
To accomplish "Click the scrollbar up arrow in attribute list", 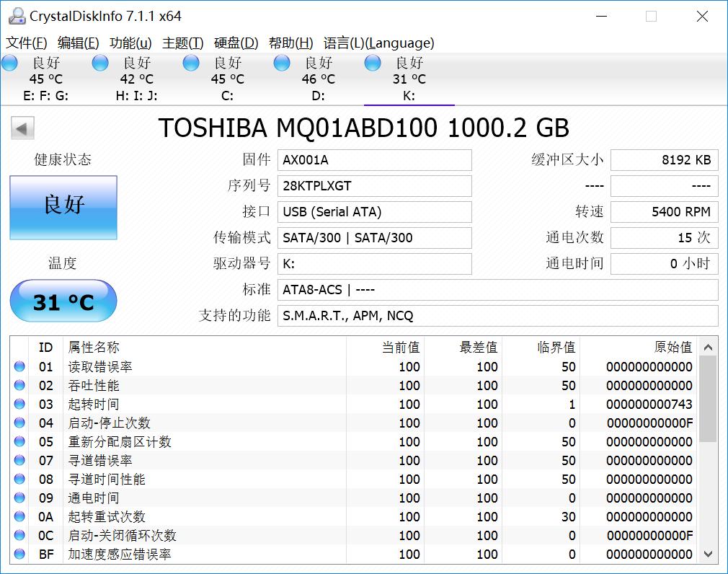I will pos(708,347).
